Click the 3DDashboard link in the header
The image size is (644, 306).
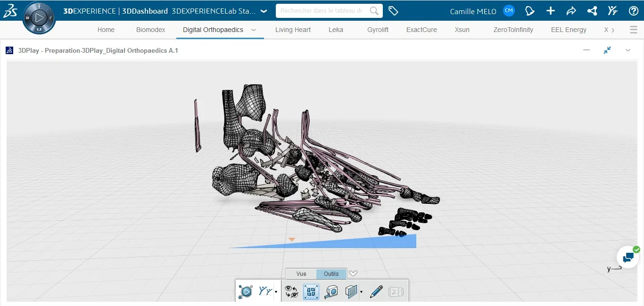[145, 11]
